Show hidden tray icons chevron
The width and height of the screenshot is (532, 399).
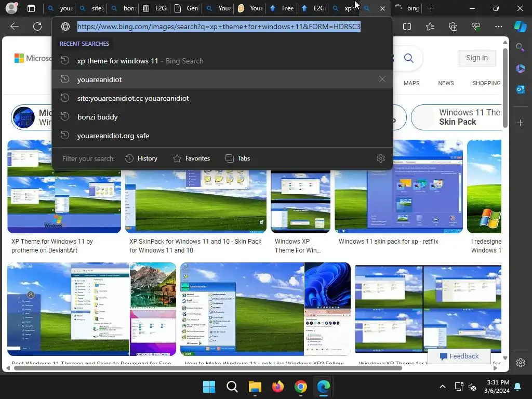click(x=443, y=387)
